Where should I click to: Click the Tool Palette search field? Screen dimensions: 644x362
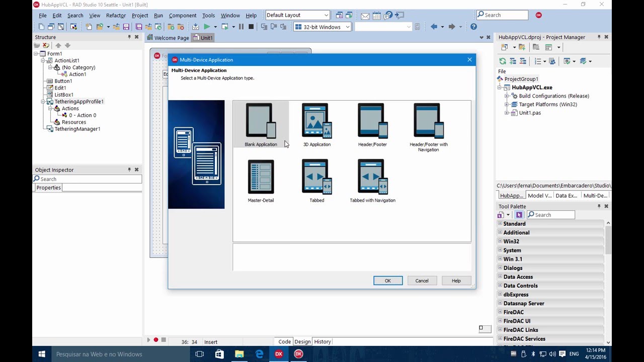[550, 215]
